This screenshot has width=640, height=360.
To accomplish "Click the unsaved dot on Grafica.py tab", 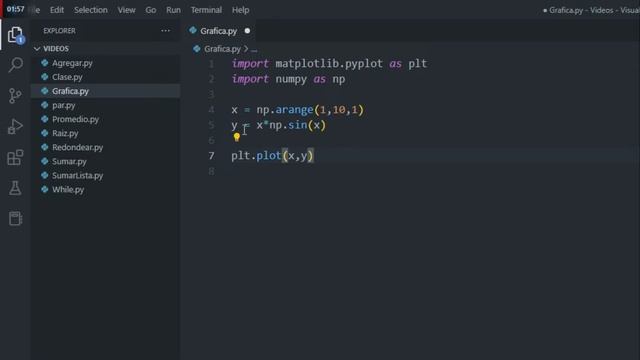I will point(247,31).
